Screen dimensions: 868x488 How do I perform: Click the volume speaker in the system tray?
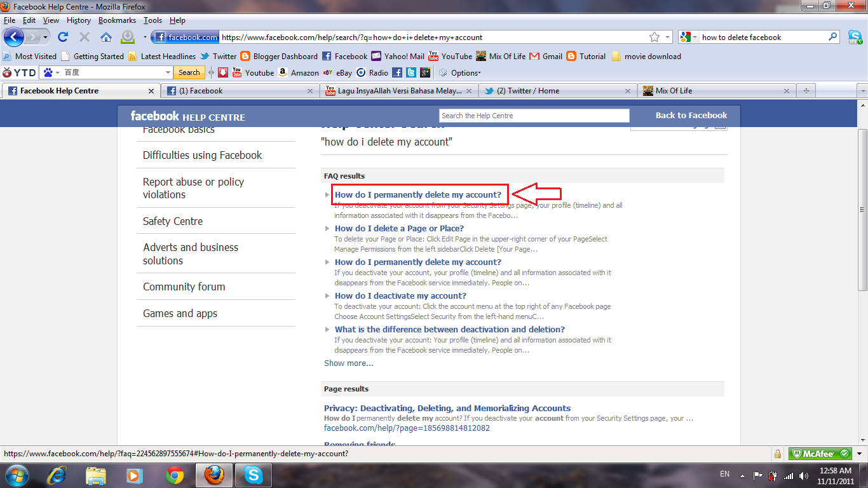pos(803,475)
